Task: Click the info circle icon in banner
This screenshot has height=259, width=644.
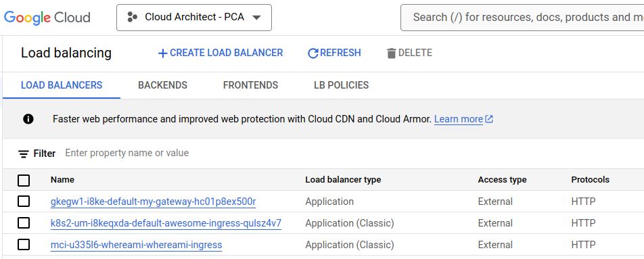Action: coord(28,119)
